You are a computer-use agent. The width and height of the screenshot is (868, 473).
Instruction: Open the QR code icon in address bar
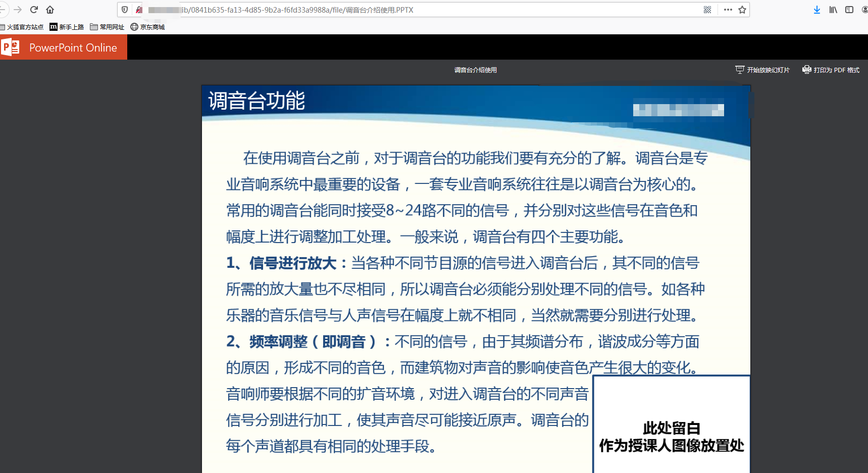[x=707, y=10]
